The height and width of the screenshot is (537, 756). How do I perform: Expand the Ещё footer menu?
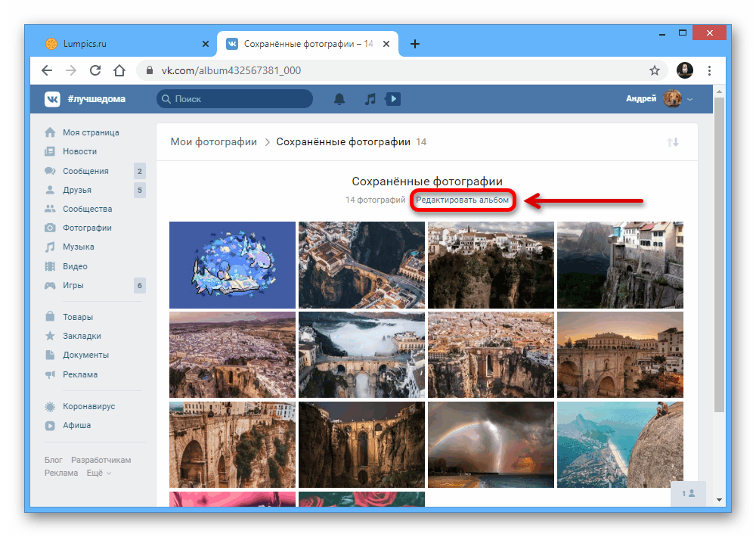click(x=98, y=473)
